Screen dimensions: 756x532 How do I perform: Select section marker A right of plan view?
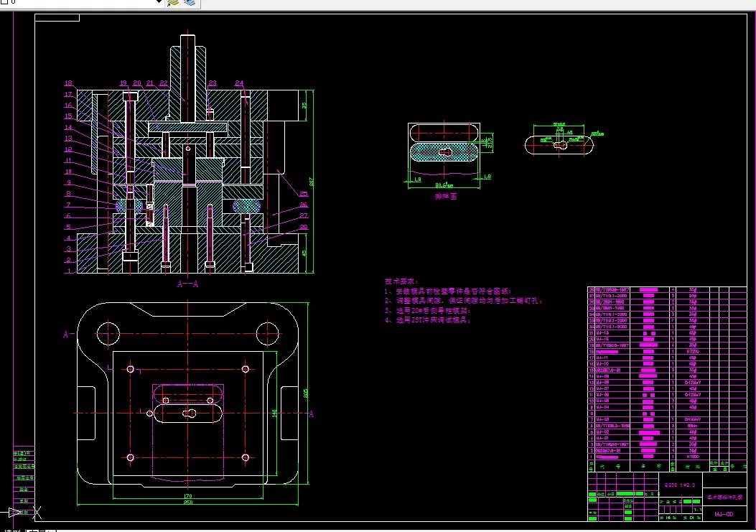point(312,414)
